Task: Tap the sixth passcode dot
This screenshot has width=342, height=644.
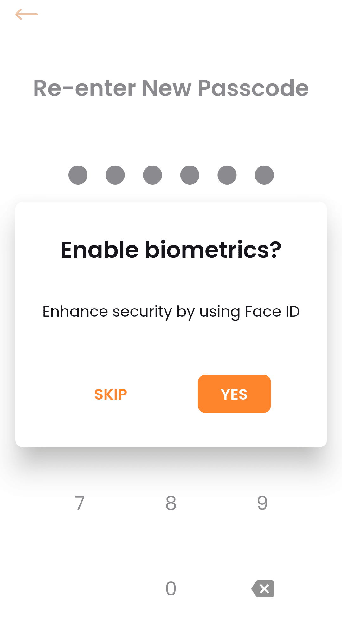Action: coord(264,175)
